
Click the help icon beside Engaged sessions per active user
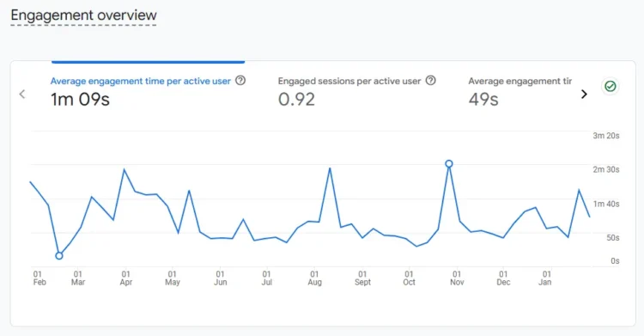click(430, 81)
